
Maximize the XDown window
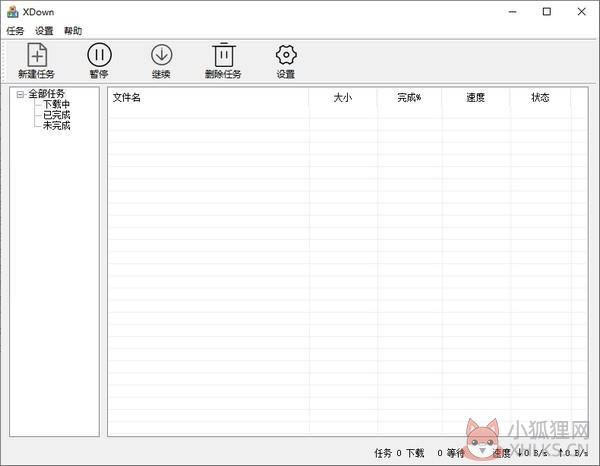(547, 12)
